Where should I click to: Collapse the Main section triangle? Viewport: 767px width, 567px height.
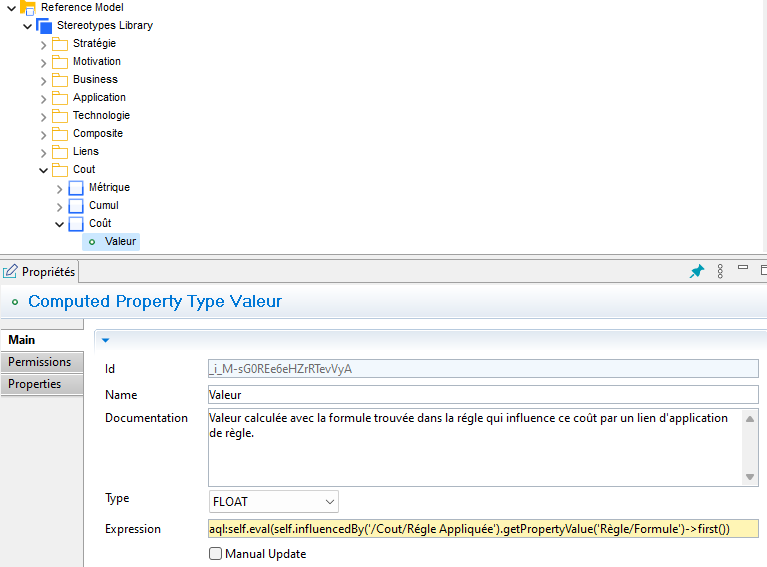pyautogui.click(x=105, y=340)
